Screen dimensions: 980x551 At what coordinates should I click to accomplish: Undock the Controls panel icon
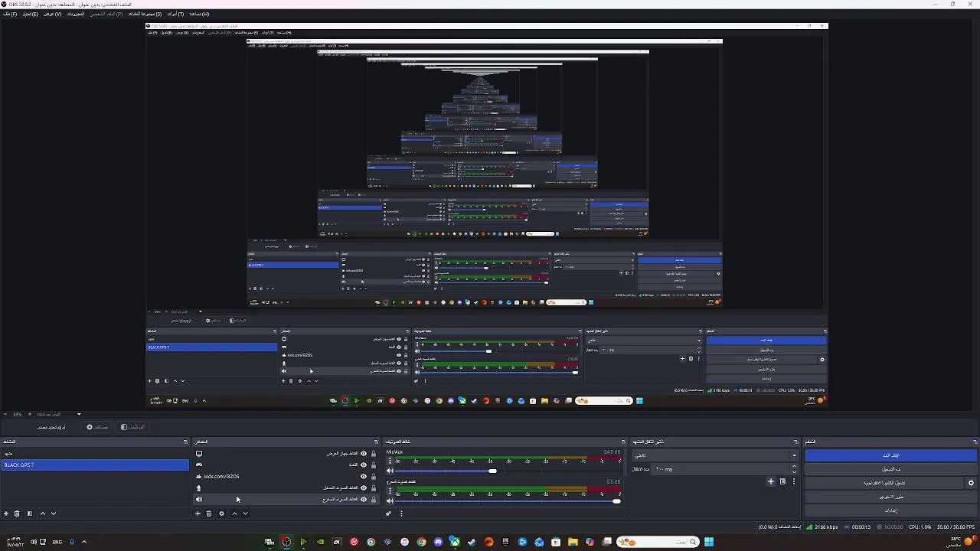975,442
